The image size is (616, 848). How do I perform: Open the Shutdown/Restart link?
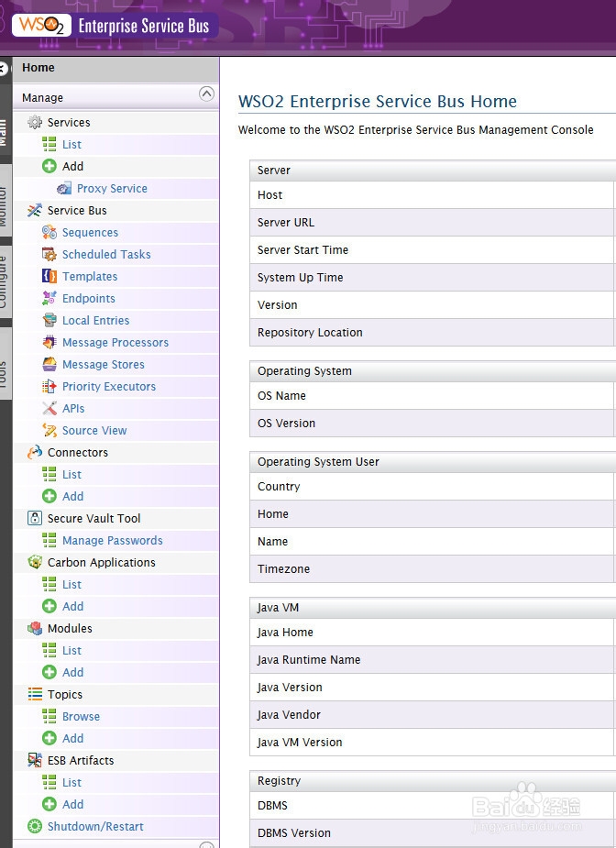point(95,826)
